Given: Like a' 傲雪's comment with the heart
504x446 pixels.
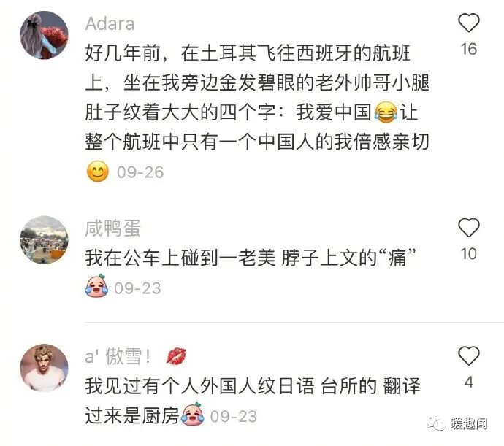Looking at the screenshot, I should coord(469,355).
